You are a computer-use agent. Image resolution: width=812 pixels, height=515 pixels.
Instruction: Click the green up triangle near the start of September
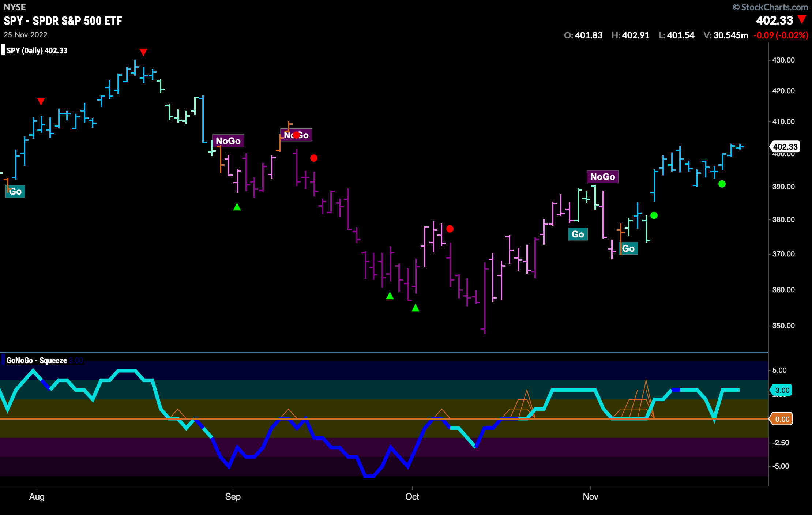(237, 207)
